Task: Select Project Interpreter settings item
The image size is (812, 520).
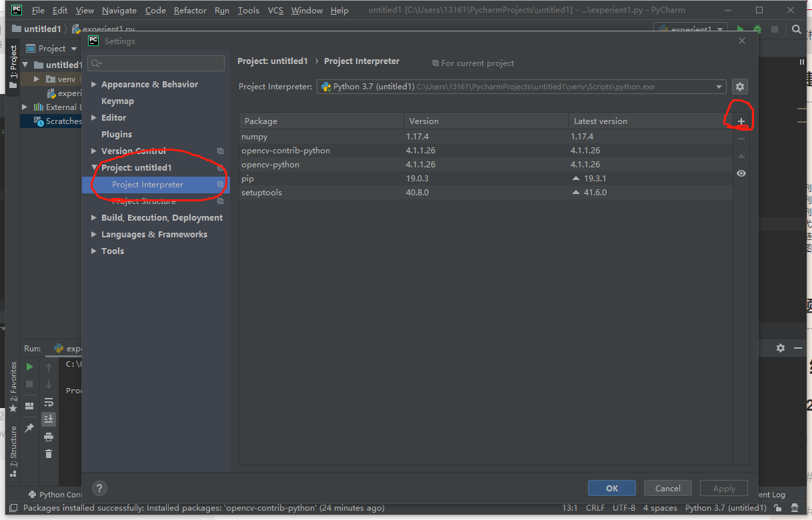Action: pyautogui.click(x=156, y=185)
